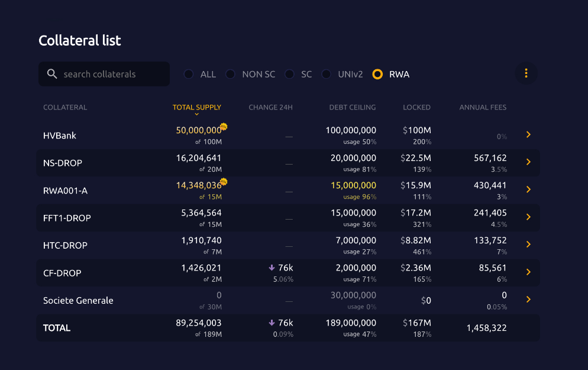Click HTC-DROP locked $8.82M
The width and height of the screenshot is (588, 370).
416,240
